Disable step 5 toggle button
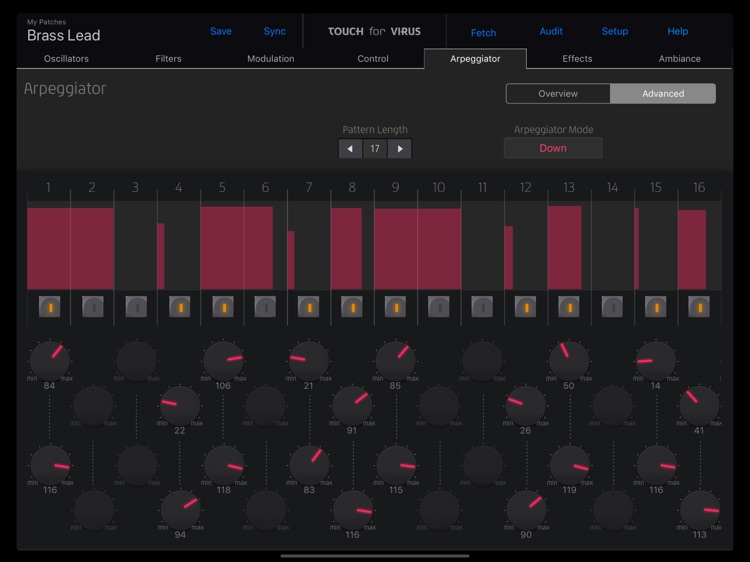Viewport: 750px width, 562px height. [223, 307]
